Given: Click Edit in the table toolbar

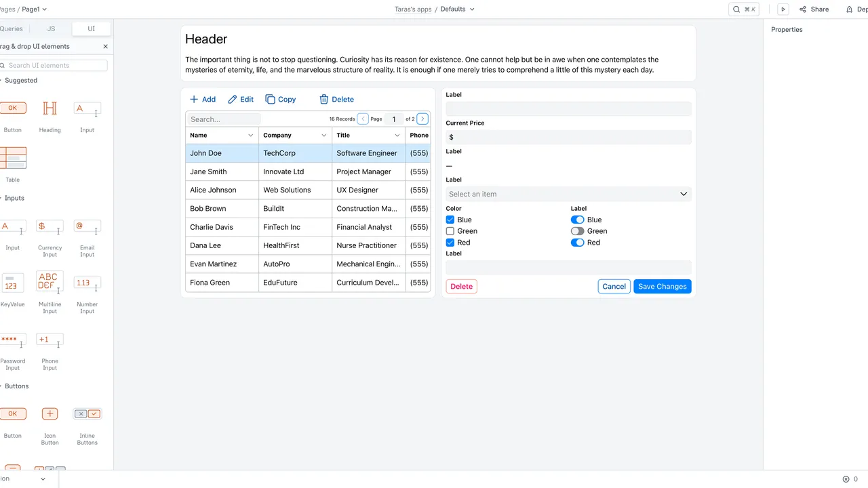Looking at the screenshot, I should point(241,99).
